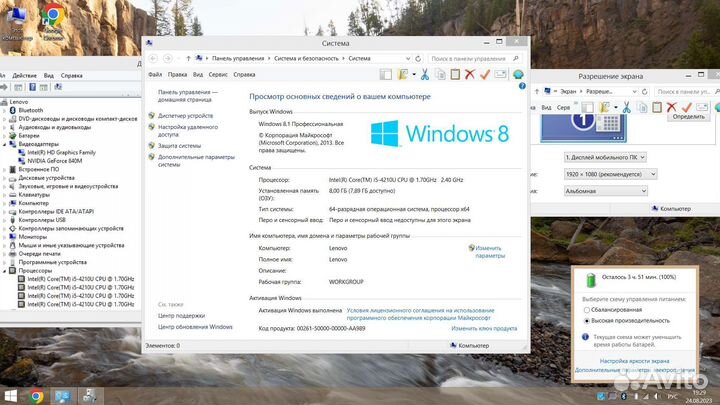This screenshot has width=720, height=405.
Task: Open the Справка menu in Система window
Action: pos(244,74)
